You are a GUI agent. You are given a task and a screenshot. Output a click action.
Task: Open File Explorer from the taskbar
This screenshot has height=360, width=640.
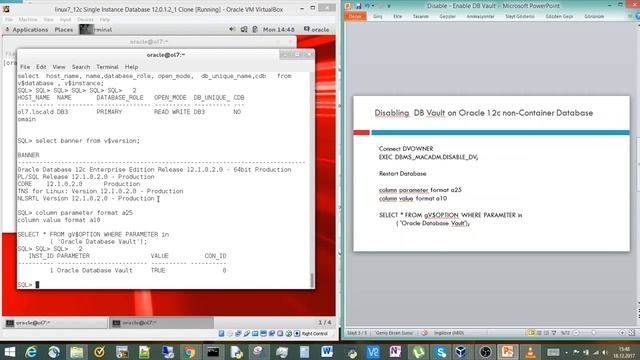(x=76, y=352)
